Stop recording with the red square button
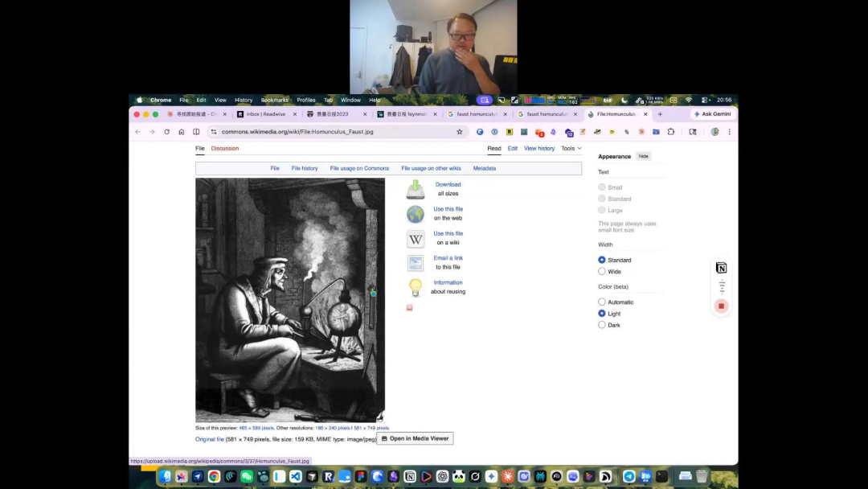The image size is (868, 489). pos(721,306)
